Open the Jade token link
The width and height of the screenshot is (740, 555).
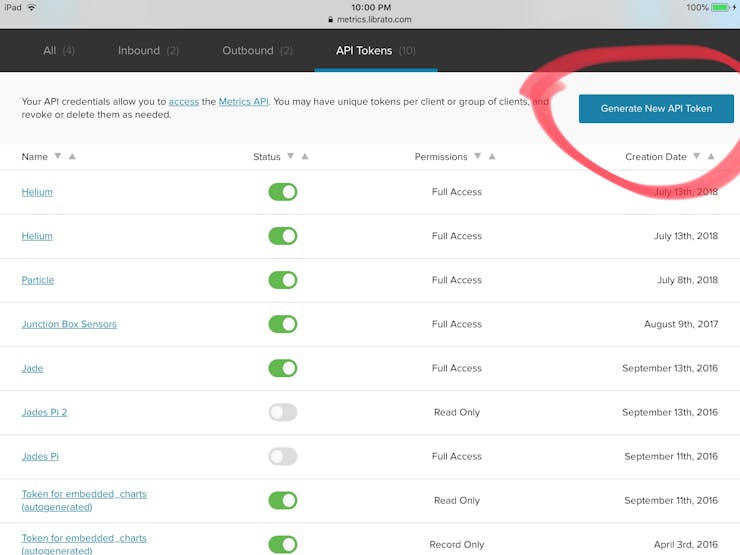point(32,368)
